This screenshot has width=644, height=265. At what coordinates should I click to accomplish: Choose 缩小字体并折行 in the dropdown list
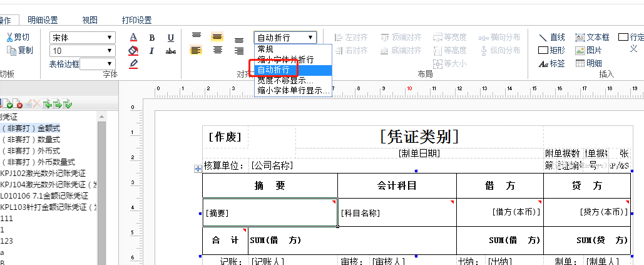(x=293, y=60)
